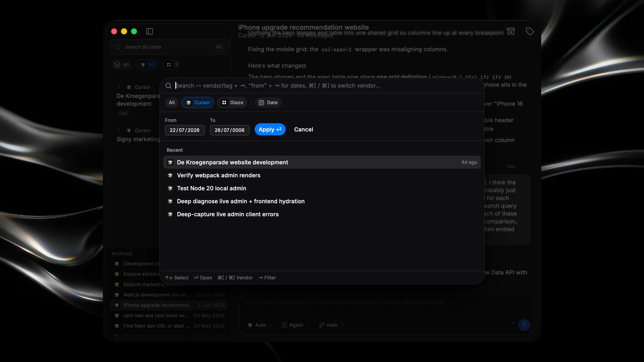Click the sidebar search magnifier icon
This screenshot has height=362, width=644.
pyautogui.click(x=118, y=47)
